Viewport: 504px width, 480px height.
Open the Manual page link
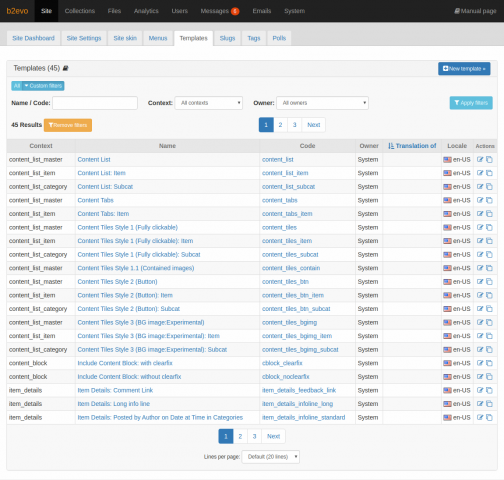tap(475, 11)
